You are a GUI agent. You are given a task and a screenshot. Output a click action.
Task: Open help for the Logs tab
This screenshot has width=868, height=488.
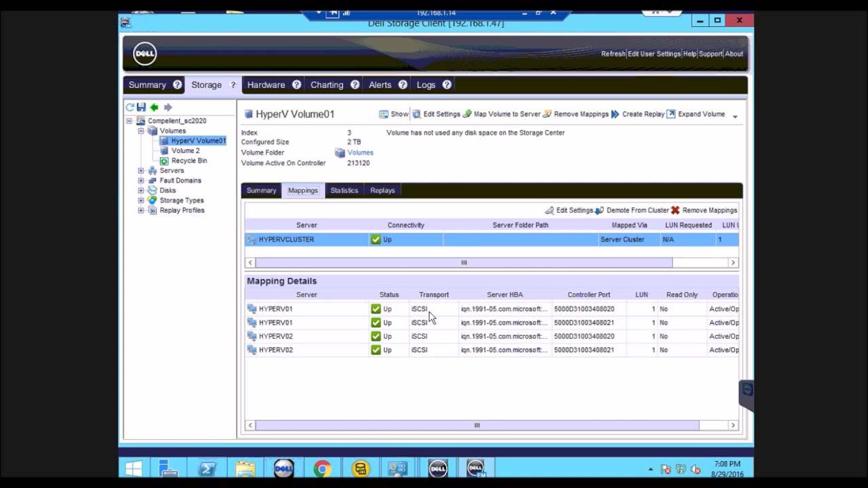447,85
